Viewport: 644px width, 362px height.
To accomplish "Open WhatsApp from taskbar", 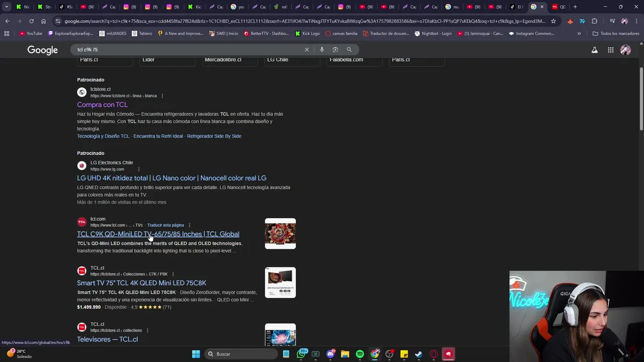I will [x=301, y=354].
